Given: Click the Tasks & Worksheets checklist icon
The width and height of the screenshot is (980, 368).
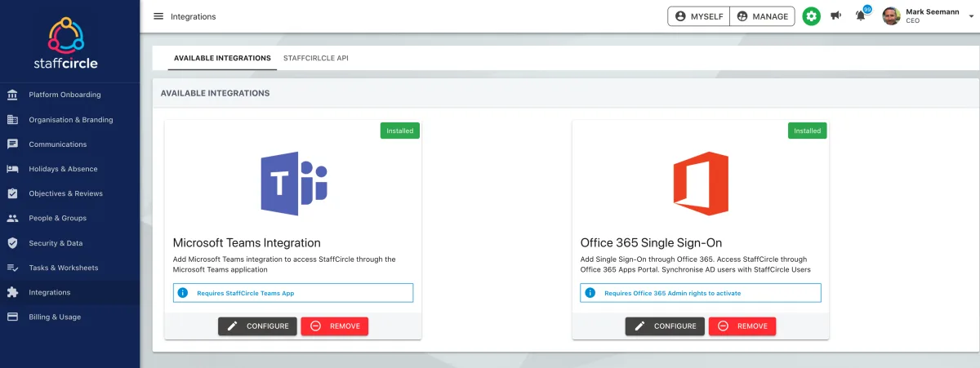Looking at the screenshot, I should pyautogui.click(x=12, y=268).
